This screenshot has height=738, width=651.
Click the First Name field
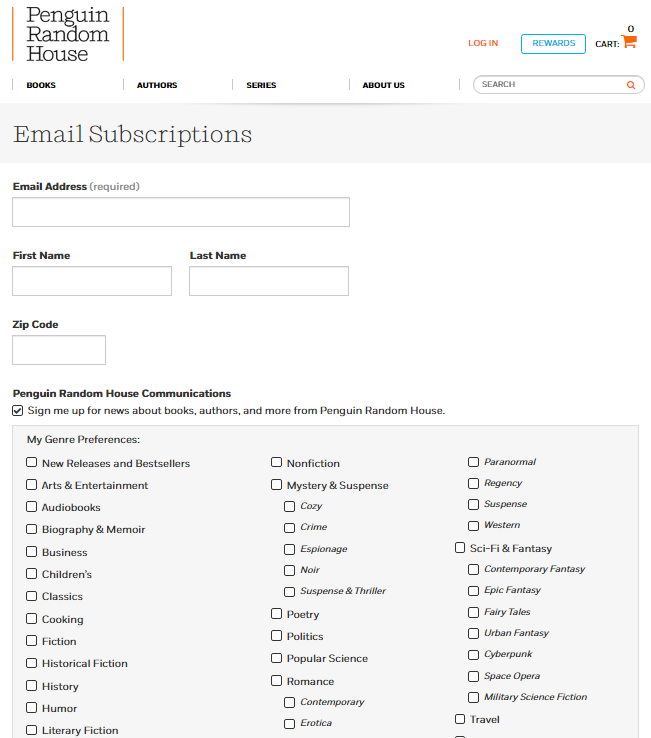tap(92, 281)
